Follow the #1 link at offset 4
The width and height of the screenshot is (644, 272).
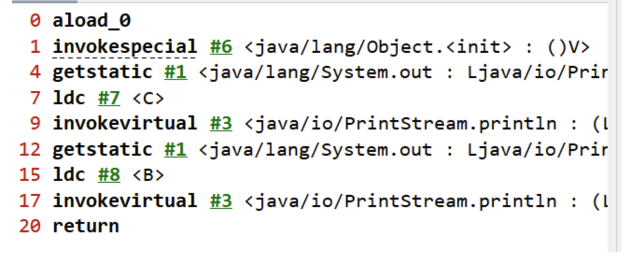pos(175,72)
